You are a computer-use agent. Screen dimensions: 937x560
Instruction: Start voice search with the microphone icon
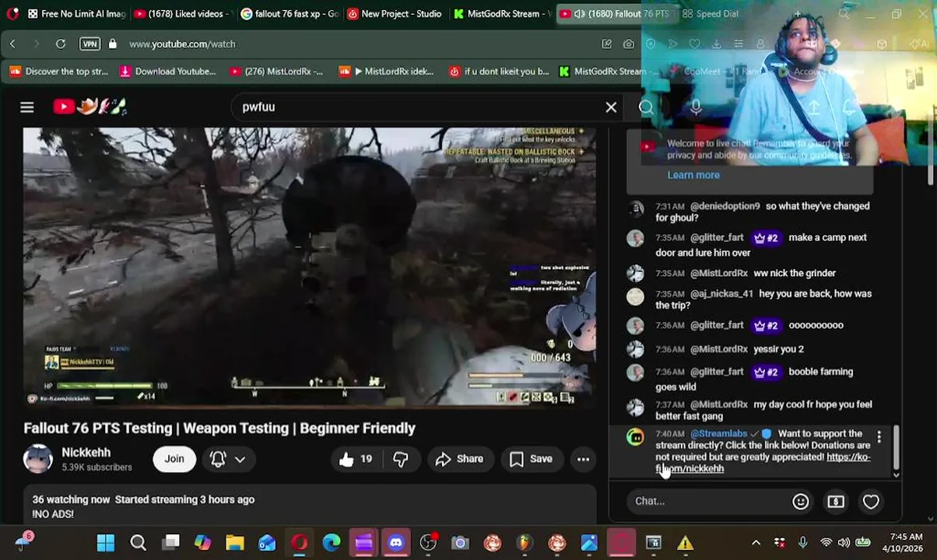pyautogui.click(x=696, y=107)
